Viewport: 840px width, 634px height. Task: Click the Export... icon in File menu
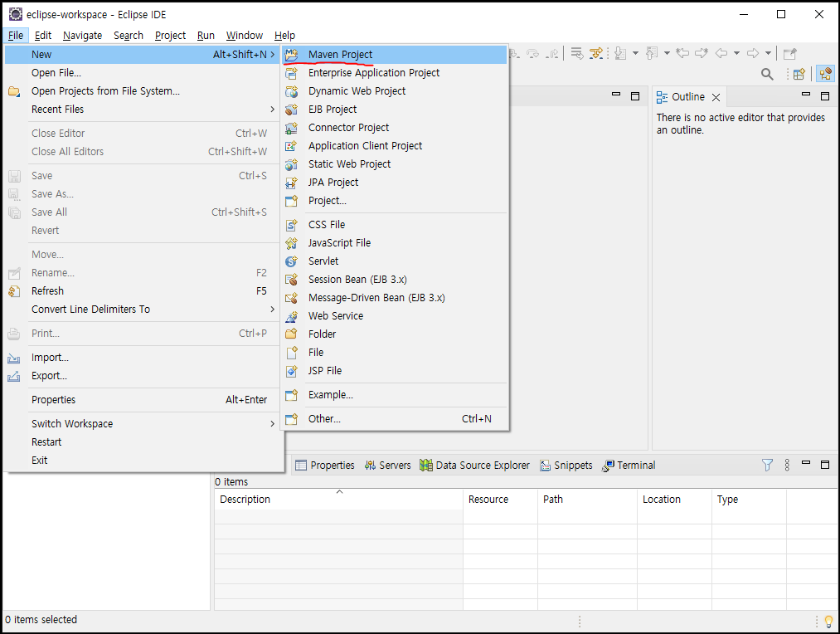(x=14, y=376)
